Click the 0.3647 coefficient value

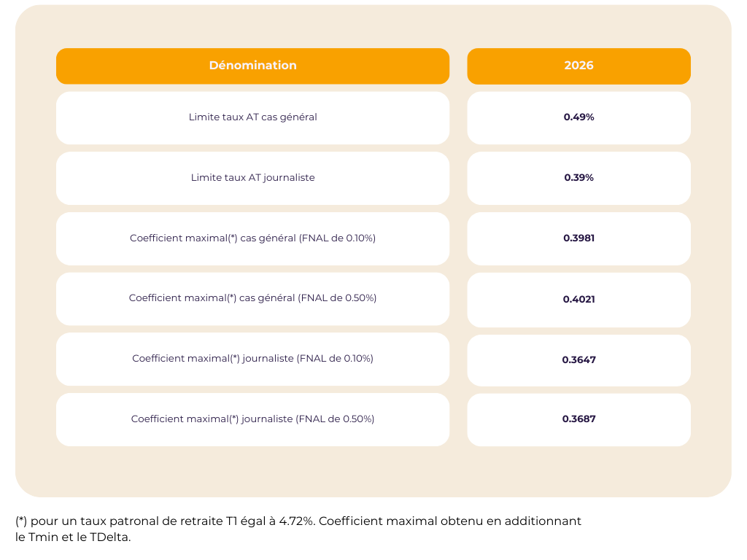pyautogui.click(x=578, y=360)
